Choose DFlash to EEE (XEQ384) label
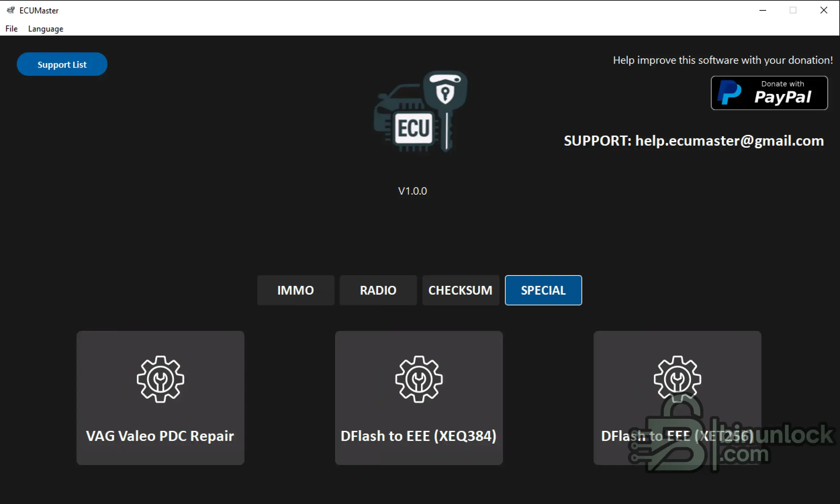The image size is (840, 504). (x=419, y=436)
